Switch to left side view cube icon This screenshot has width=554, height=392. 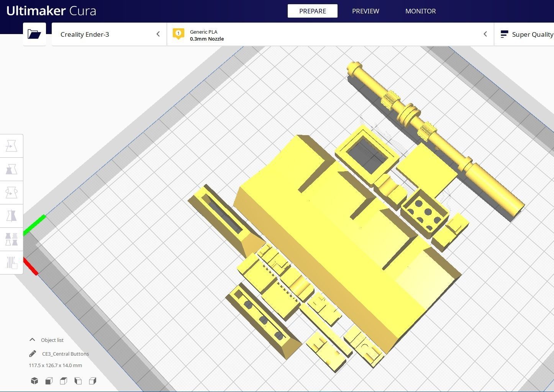coord(78,381)
